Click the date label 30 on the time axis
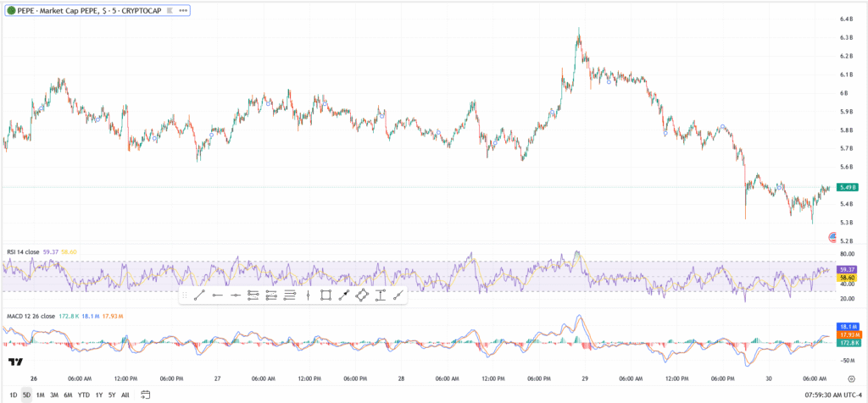Screen dimensions: 868x403 pyautogui.click(x=769, y=379)
